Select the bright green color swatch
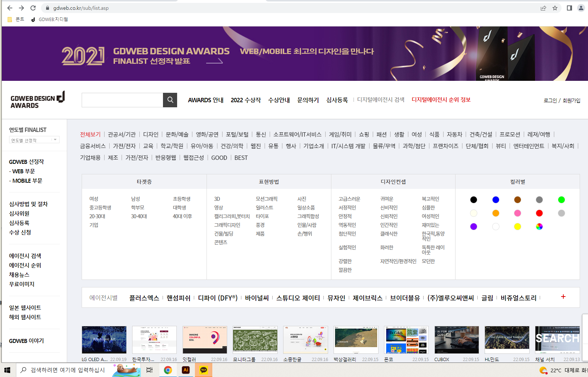 point(562,200)
